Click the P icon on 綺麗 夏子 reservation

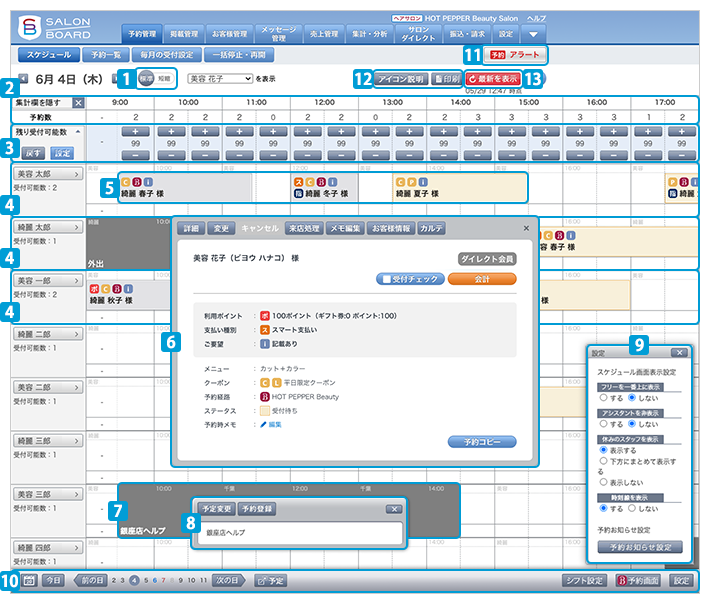(x=412, y=182)
